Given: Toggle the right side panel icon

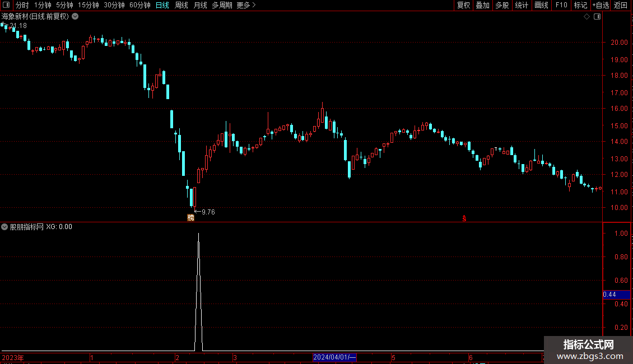Looking at the screenshot, I should 597,17.
